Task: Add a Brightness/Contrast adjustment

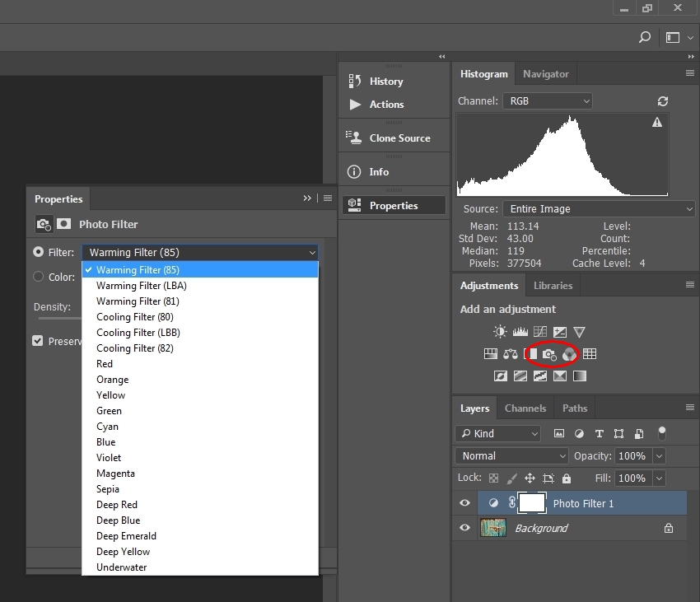Action: click(500, 332)
